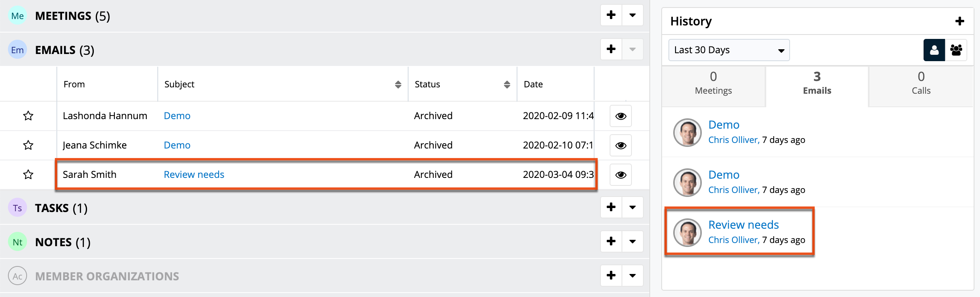Switch History to single-user view

coord(934,50)
